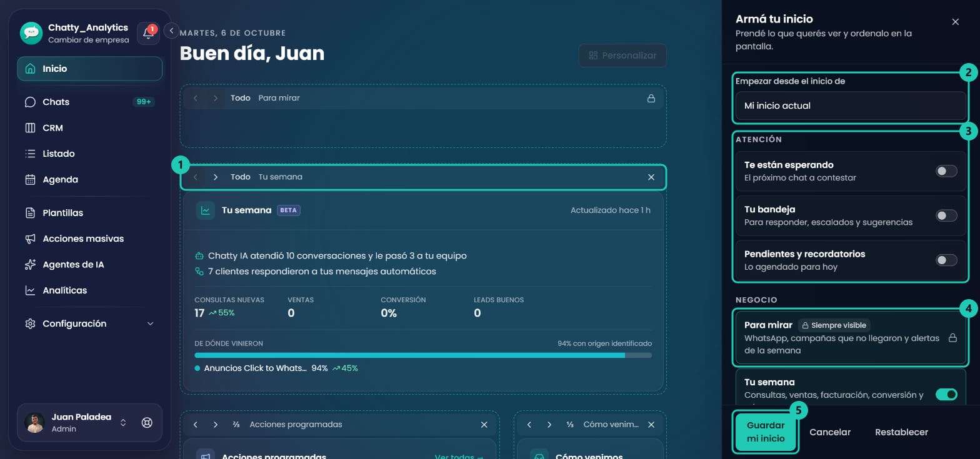
Task: Open Plantillas in the sidebar
Action: [89, 213]
